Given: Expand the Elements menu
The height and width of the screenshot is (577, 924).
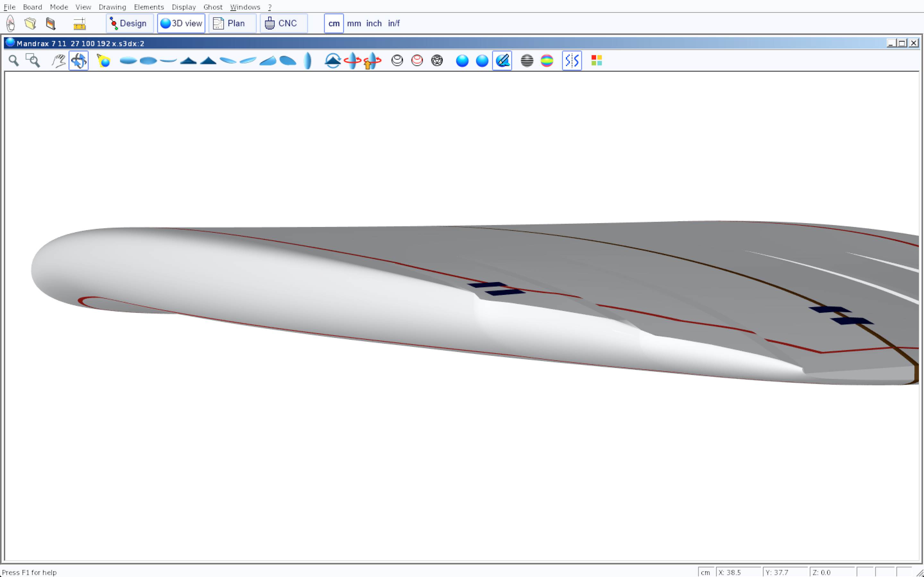Looking at the screenshot, I should coord(149,7).
